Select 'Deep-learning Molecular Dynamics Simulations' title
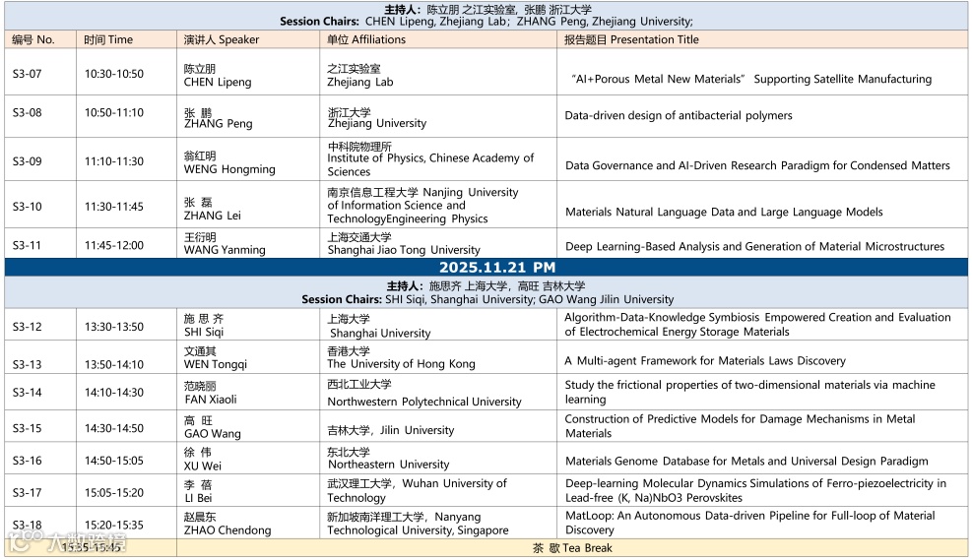Image resolution: width=972 pixels, height=560 pixels. click(x=755, y=491)
